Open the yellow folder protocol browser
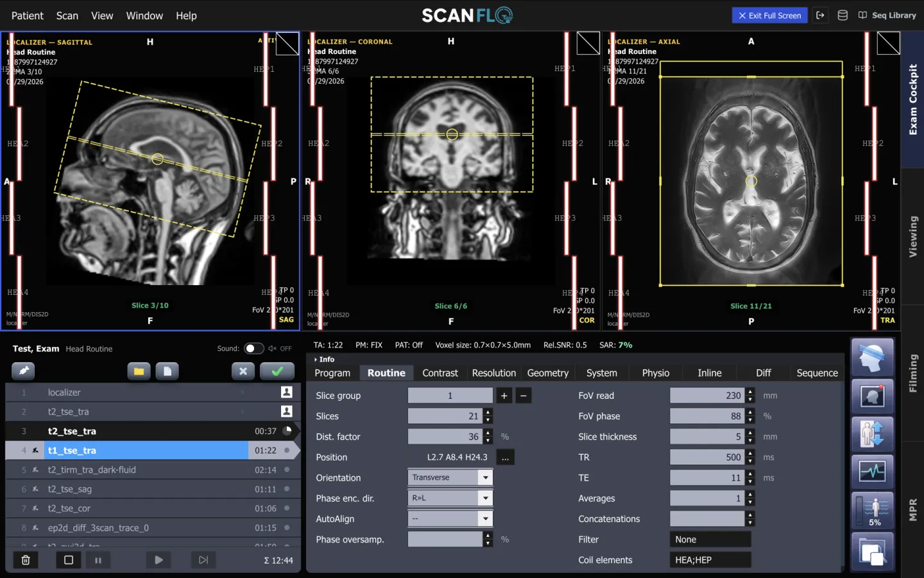Viewport: 924px width, 578px height. (x=139, y=371)
